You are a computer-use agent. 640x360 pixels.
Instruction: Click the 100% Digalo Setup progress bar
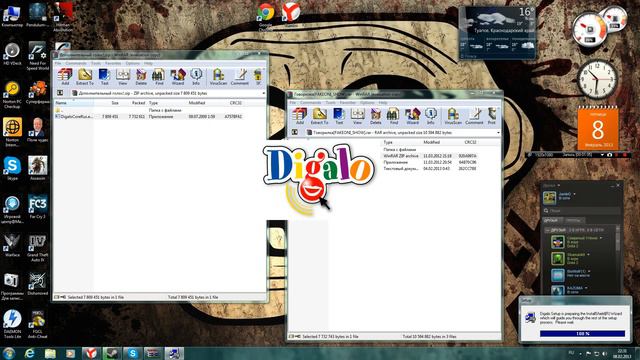pos(582,333)
